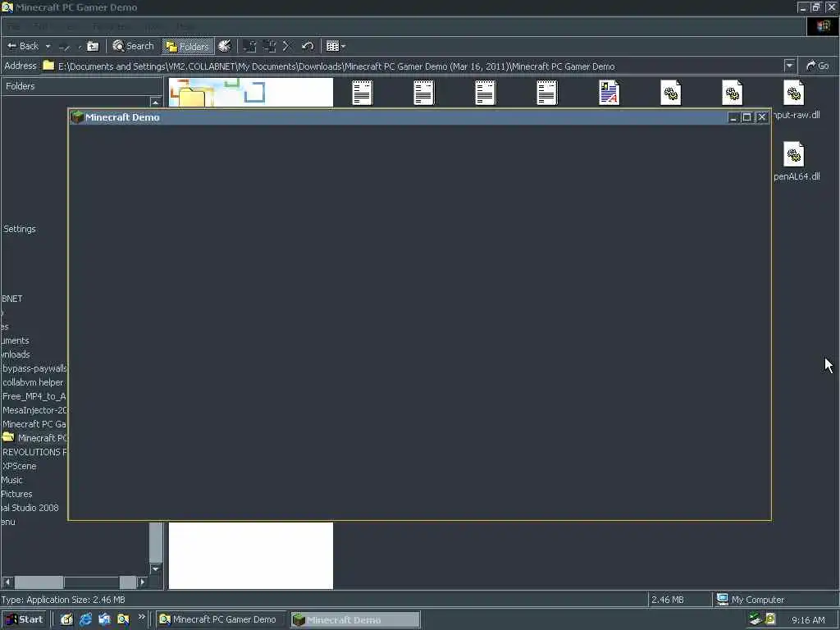Select the al Studio 2008 tree entry
This screenshot has height=630, width=840.
point(30,508)
